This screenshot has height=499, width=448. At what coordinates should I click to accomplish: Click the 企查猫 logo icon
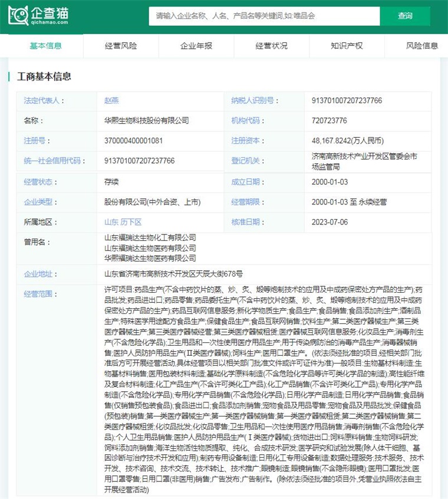click(18, 15)
